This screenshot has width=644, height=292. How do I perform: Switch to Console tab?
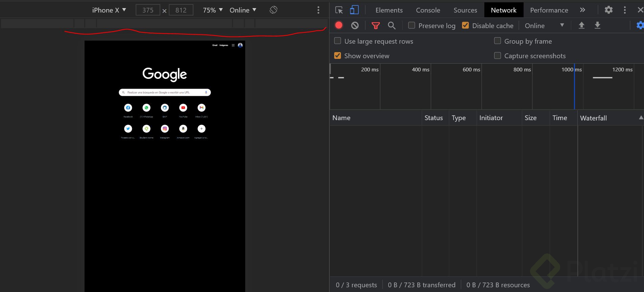(428, 10)
